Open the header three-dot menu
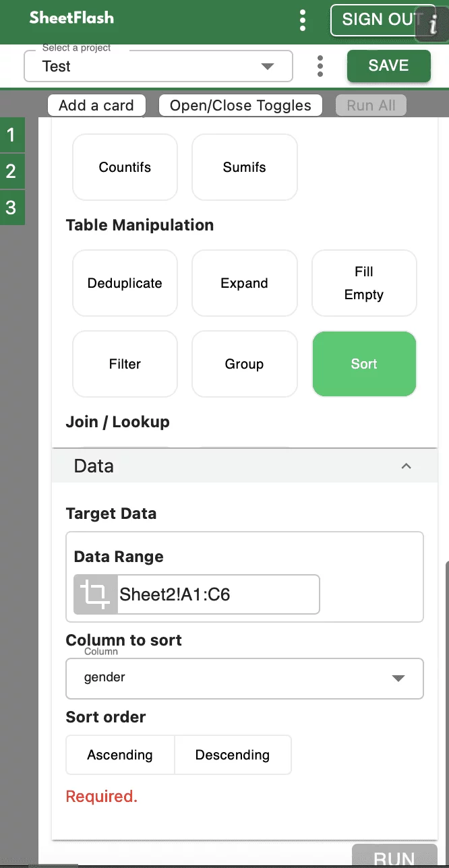 (303, 20)
